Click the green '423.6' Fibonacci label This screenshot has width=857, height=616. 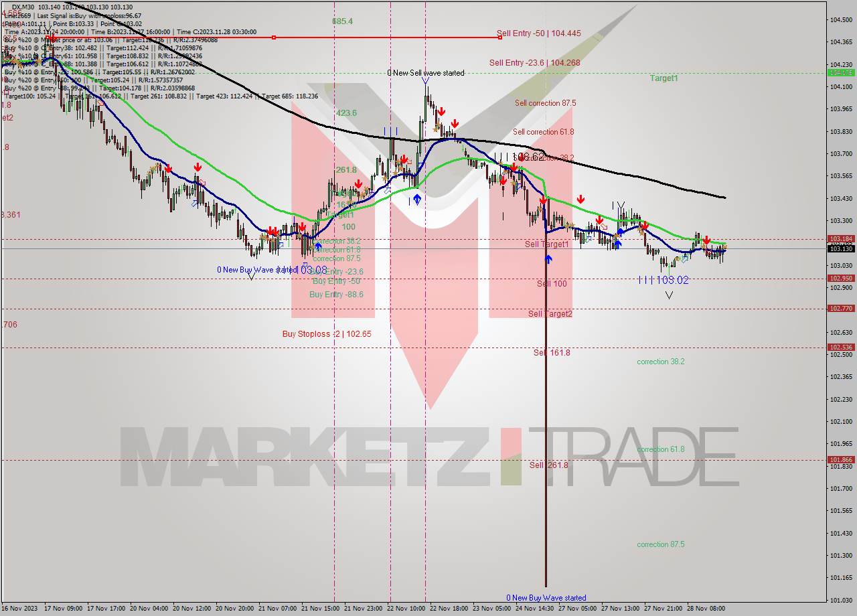[346, 113]
